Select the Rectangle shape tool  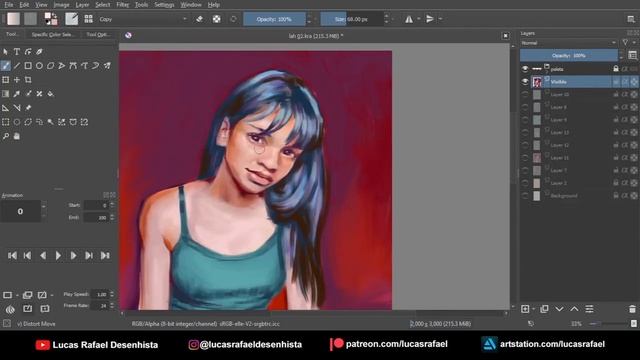tap(28, 66)
